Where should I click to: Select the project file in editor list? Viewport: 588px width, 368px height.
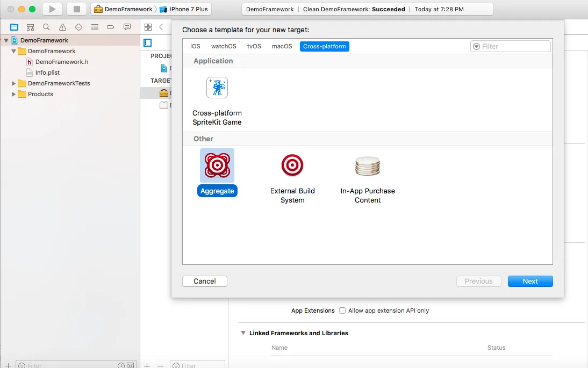click(x=164, y=68)
